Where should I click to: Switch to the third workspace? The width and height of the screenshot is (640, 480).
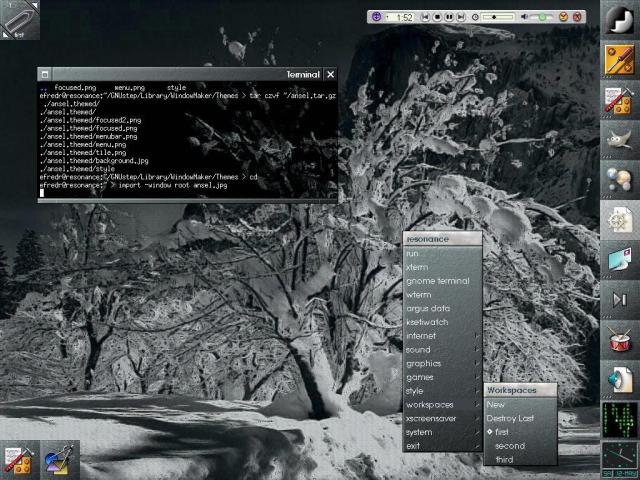click(x=505, y=460)
